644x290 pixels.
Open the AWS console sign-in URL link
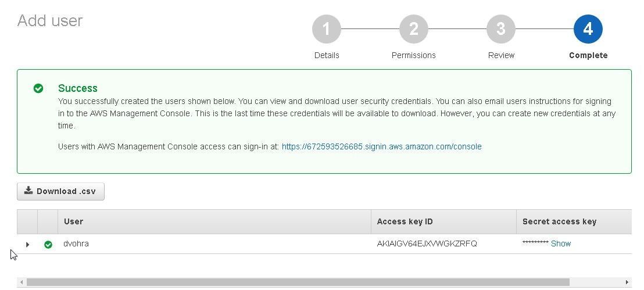coord(381,146)
